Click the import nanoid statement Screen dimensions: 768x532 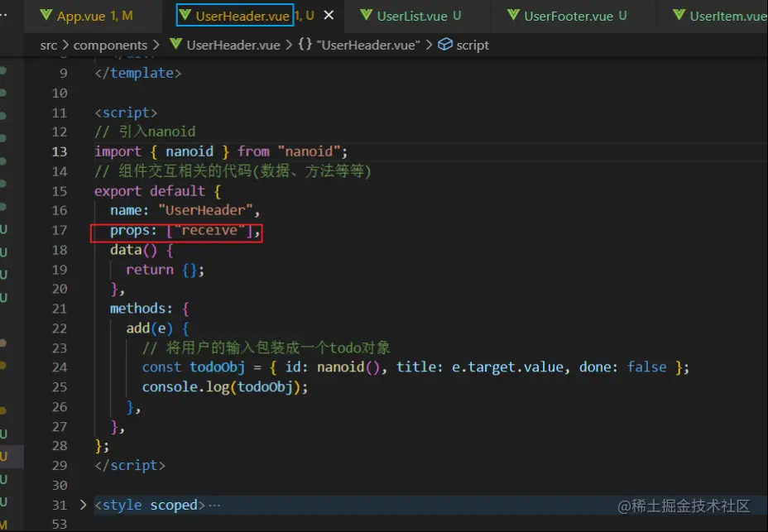pyautogui.click(x=221, y=151)
